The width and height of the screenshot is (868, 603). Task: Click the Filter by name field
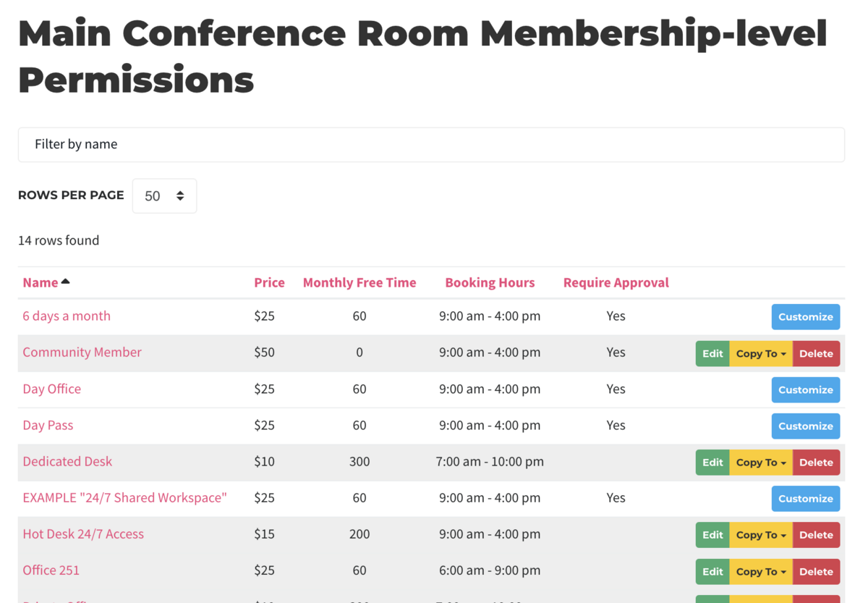click(x=431, y=145)
